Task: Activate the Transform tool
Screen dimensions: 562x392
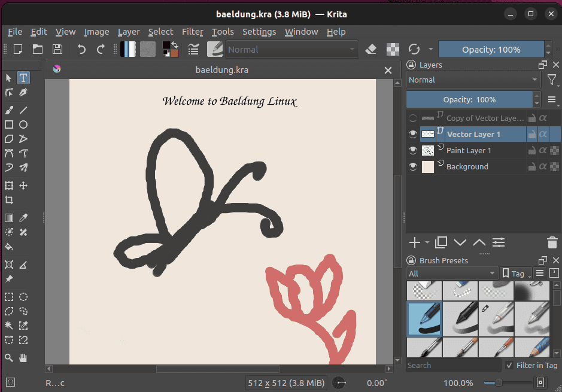Action: point(8,186)
